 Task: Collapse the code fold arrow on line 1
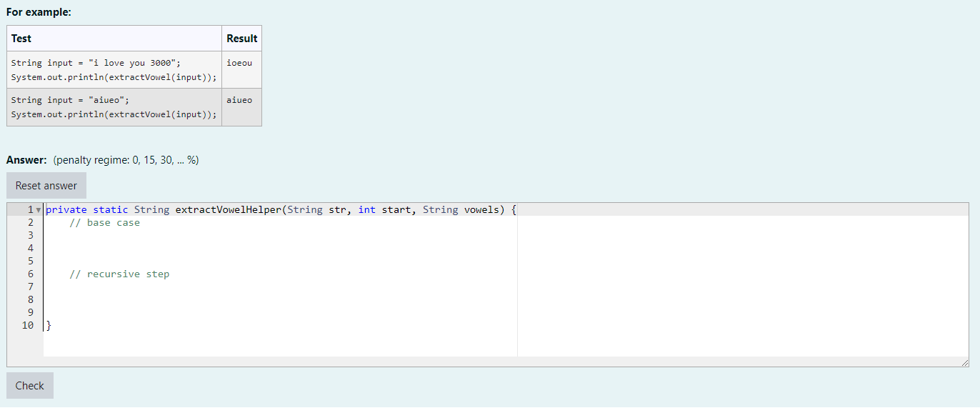point(39,209)
